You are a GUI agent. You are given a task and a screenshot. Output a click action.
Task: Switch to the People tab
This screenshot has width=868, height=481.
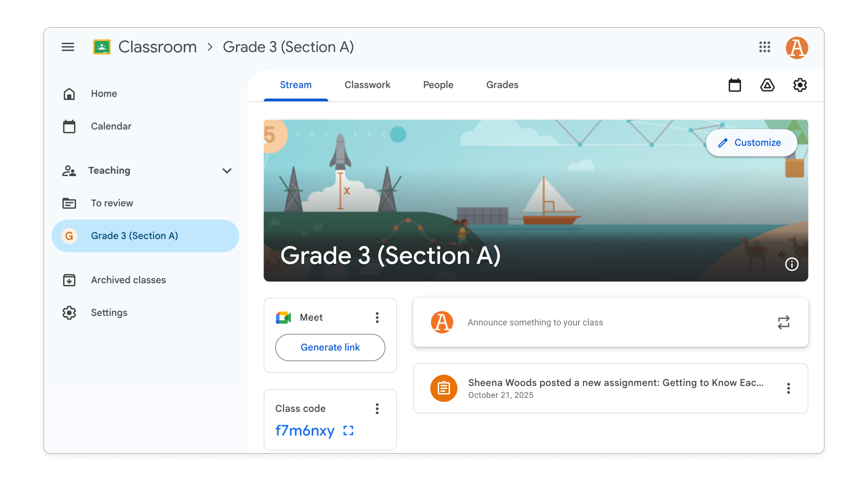pyautogui.click(x=438, y=85)
